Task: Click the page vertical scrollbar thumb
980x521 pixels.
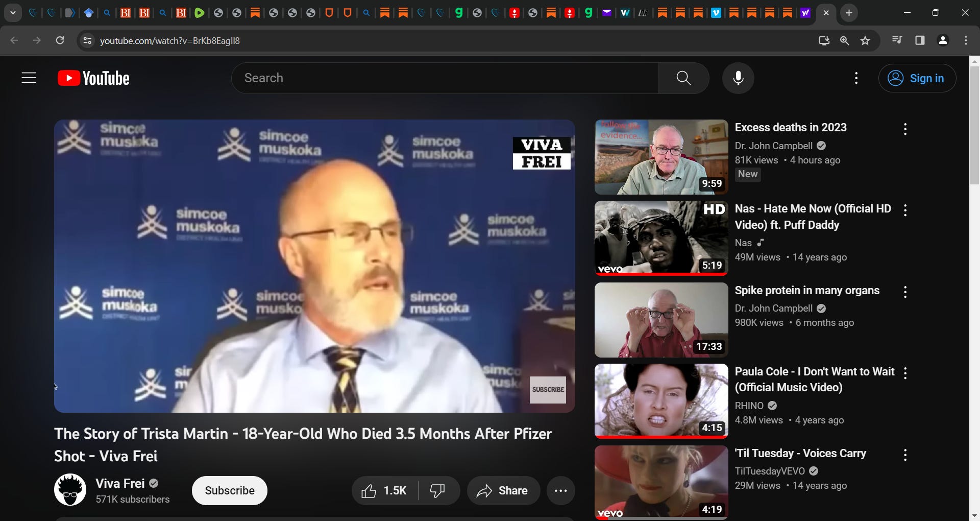Action: click(x=974, y=125)
